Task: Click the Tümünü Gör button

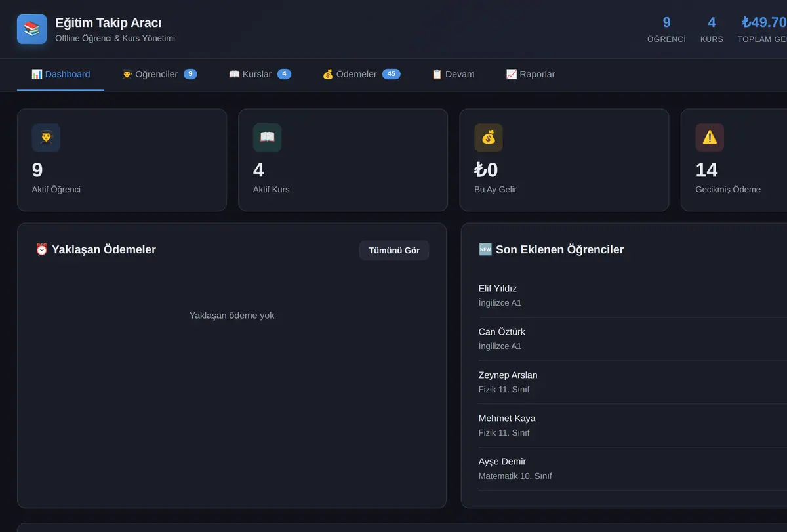Action: (x=394, y=251)
